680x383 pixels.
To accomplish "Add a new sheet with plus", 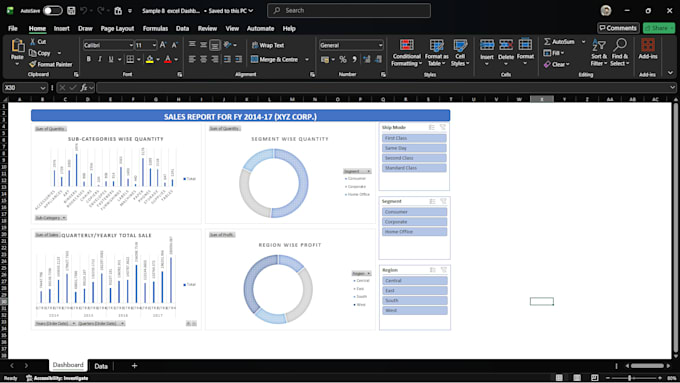I will pos(134,366).
